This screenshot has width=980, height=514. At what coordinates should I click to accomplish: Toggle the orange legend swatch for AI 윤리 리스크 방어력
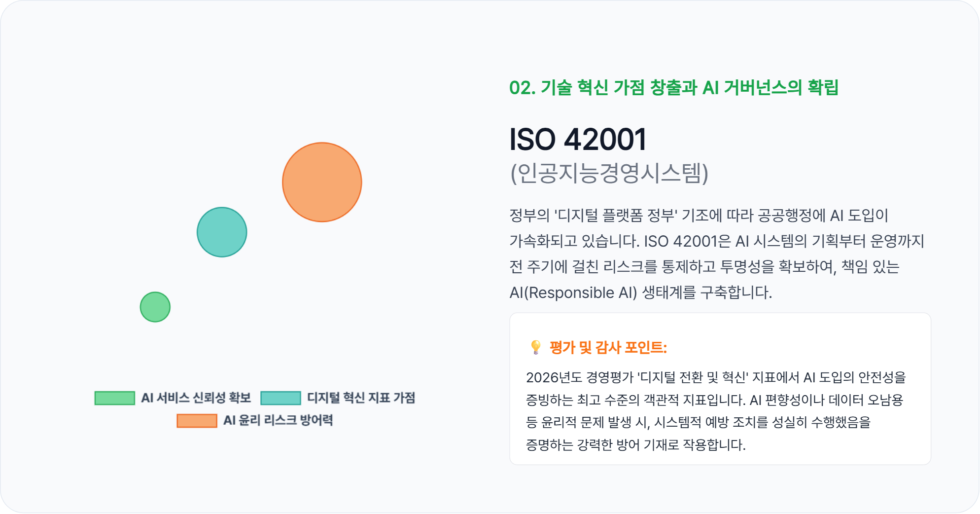[x=197, y=421]
